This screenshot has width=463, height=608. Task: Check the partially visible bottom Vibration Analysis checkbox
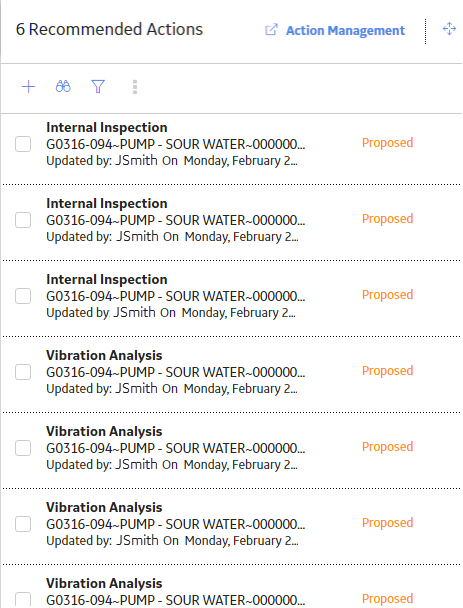tap(23, 599)
